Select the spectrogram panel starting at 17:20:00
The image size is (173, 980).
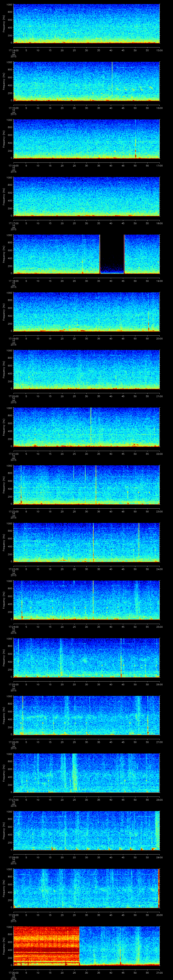tap(86, 369)
